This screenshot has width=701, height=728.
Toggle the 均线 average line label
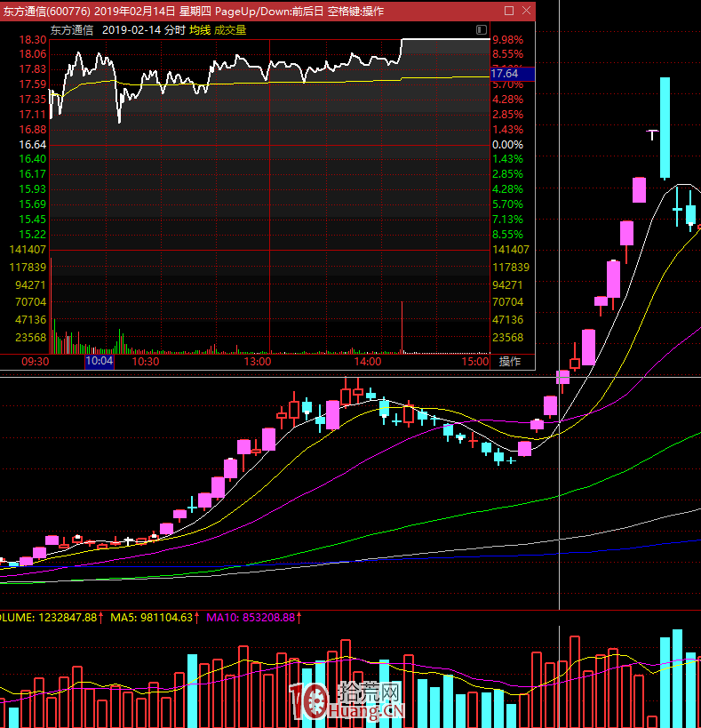point(200,30)
